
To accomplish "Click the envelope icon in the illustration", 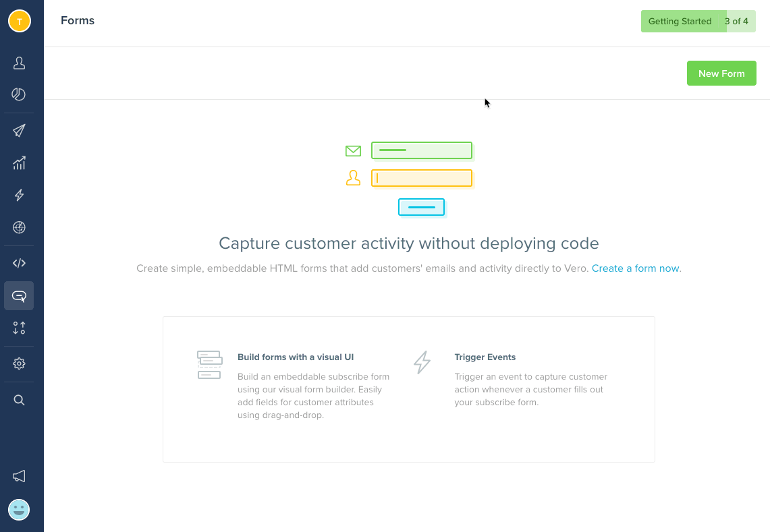I will pyautogui.click(x=353, y=150).
